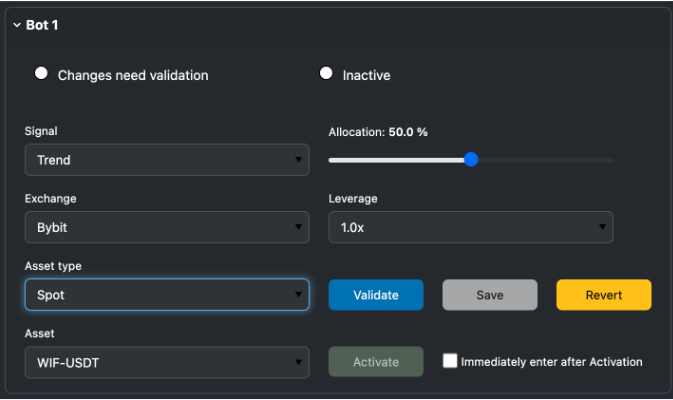
Task: Click the Signal field label
Action: [41, 131]
